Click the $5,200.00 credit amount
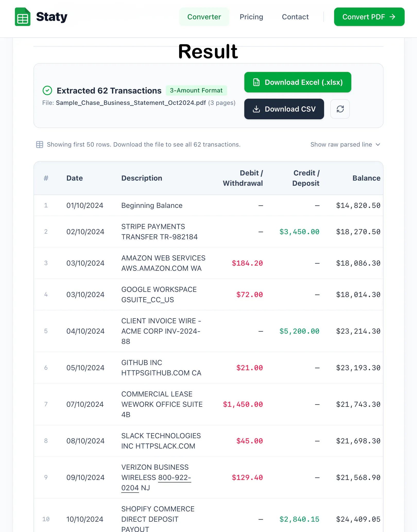Viewport: 417px width, 532px height. (299, 331)
